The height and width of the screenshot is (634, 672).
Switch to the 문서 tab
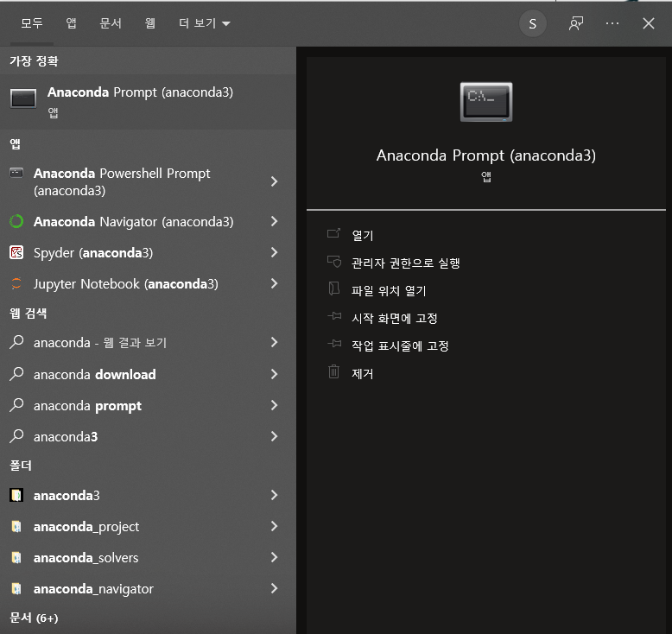tap(111, 23)
